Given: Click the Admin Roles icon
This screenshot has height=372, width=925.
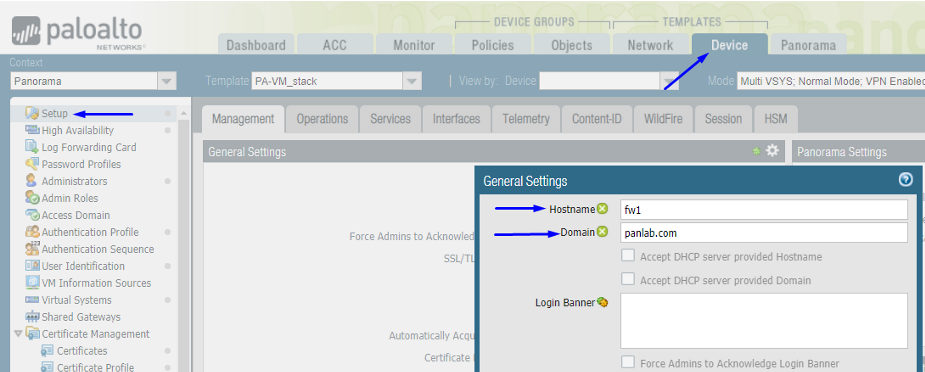Looking at the screenshot, I should pyautogui.click(x=32, y=198).
